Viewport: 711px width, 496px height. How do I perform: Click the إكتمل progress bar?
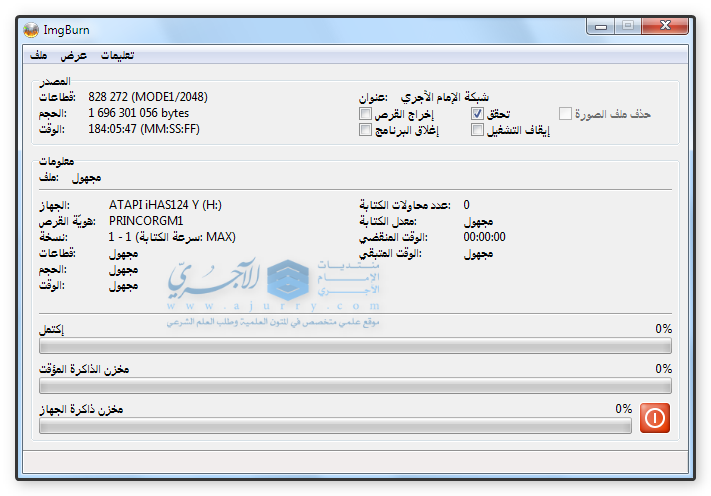(354, 346)
